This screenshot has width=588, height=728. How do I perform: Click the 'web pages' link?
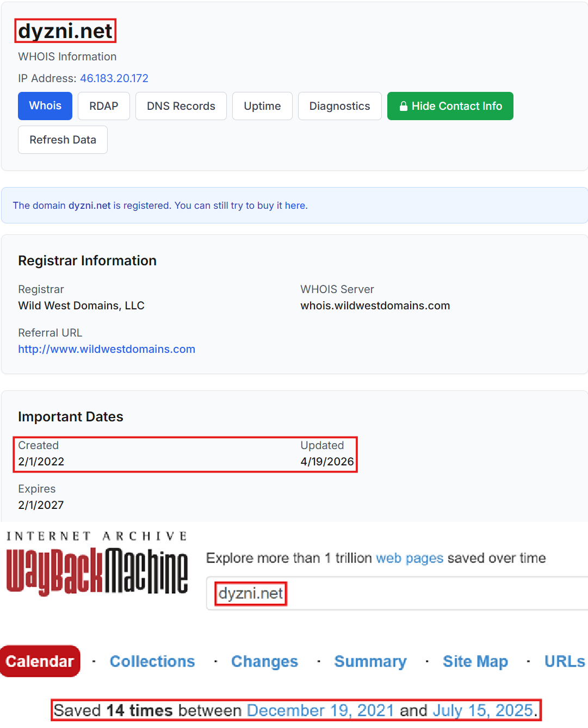pos(410,558)
